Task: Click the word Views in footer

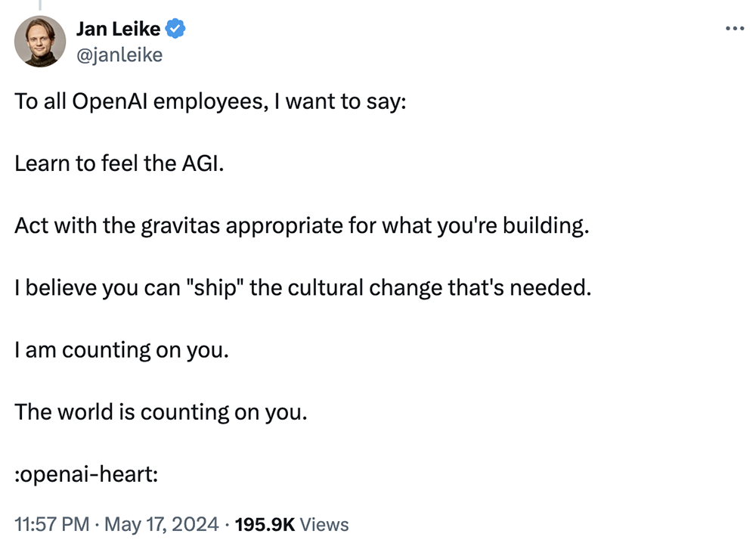Action: coord(324,524)
